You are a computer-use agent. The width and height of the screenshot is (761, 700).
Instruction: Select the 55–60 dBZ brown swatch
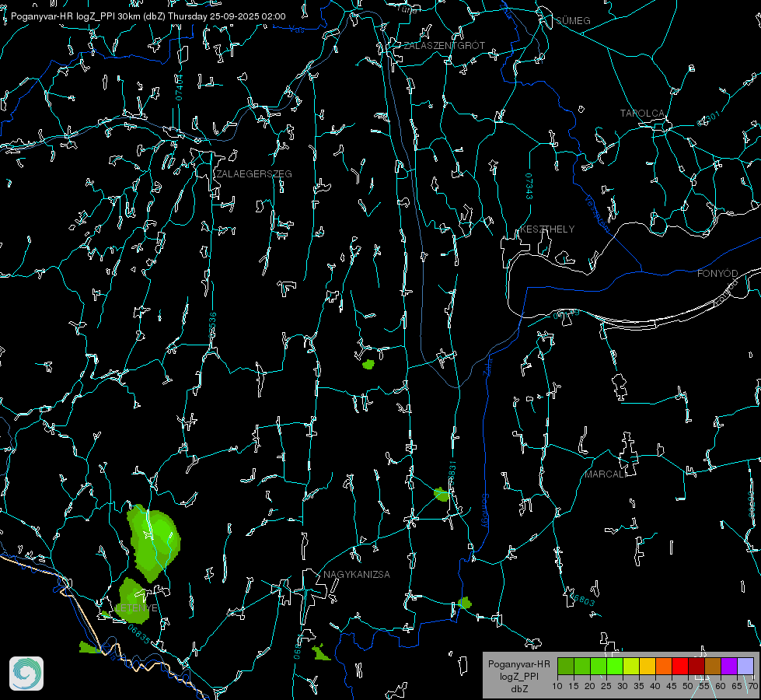point(713,666)
